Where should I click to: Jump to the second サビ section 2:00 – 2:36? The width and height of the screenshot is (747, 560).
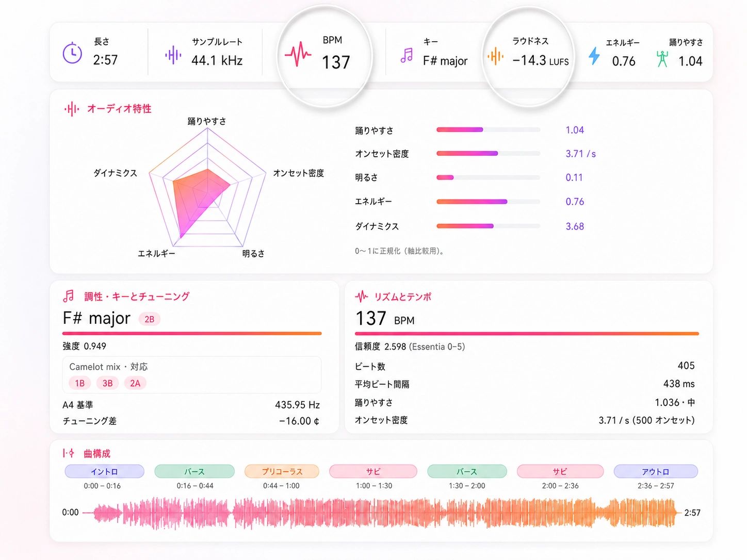(560, 471)
